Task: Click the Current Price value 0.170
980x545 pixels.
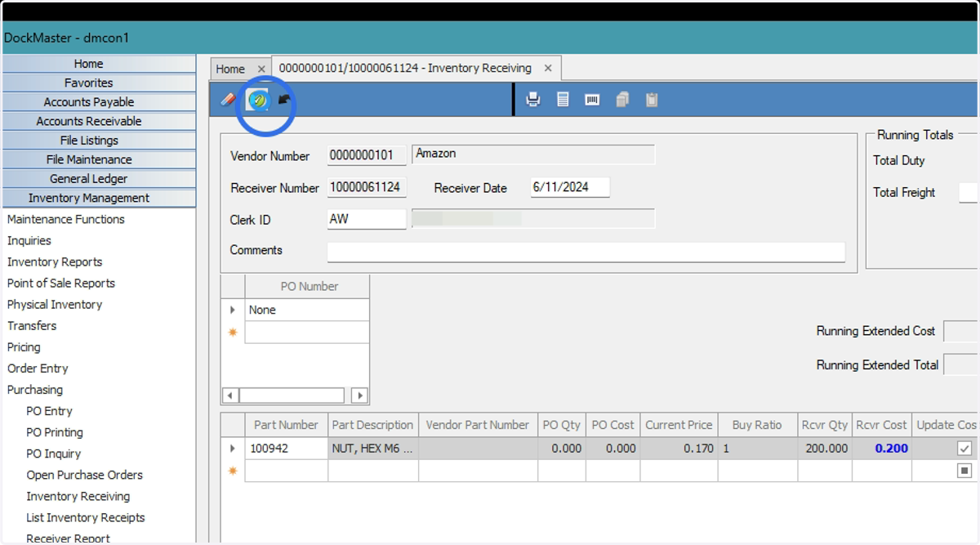Action: [698, 449]
